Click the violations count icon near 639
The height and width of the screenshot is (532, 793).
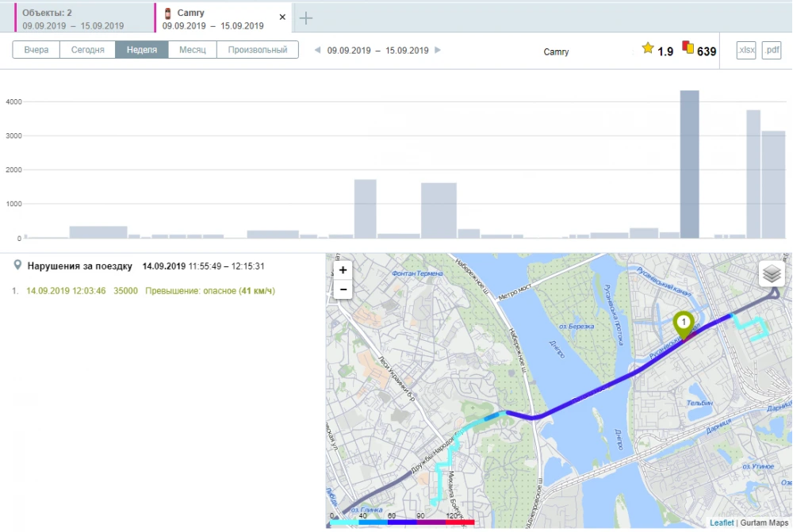point(688,49)
